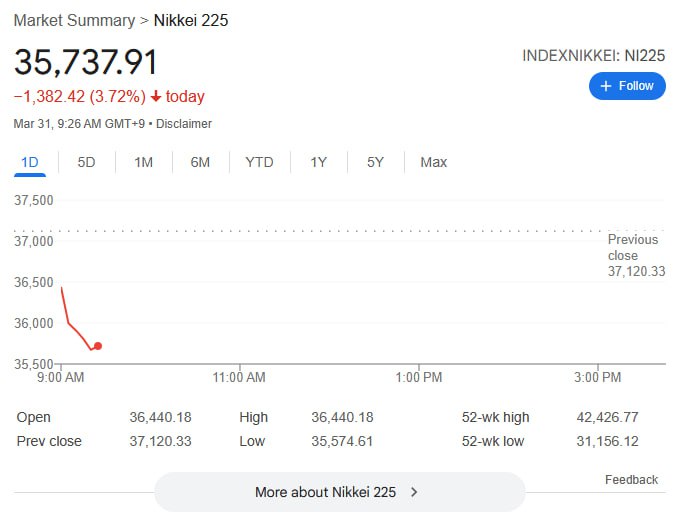
Task: Click the INDEXNIKKEI: NI225 ticker label
Action: pos(593,56)
